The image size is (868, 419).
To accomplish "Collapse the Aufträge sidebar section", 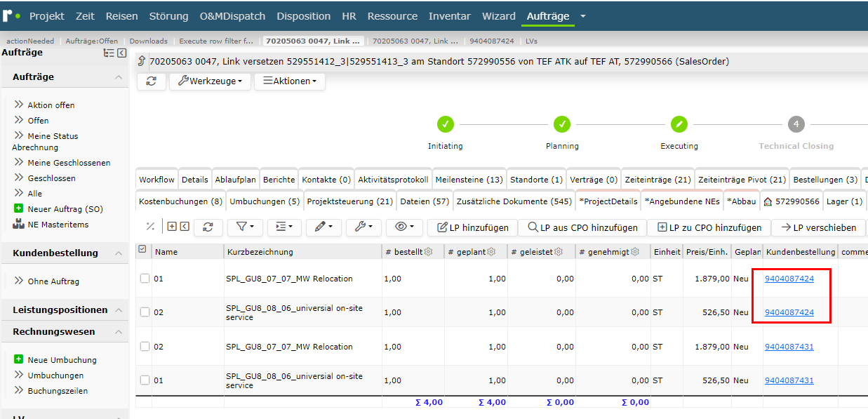I will [119, 77].
